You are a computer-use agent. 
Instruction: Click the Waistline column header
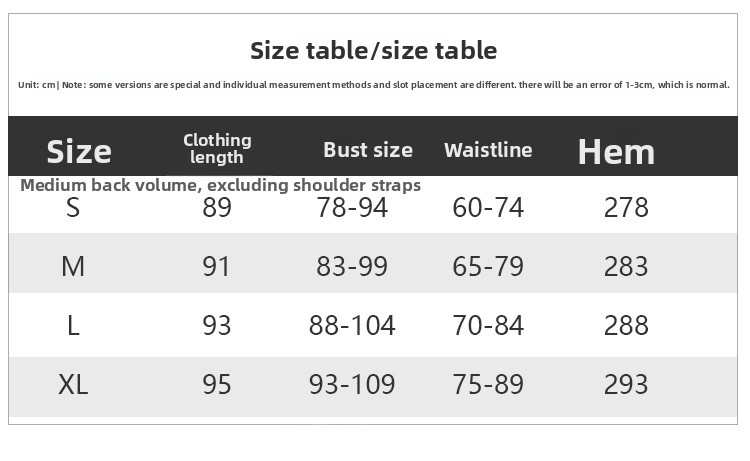tap(488, 150)
